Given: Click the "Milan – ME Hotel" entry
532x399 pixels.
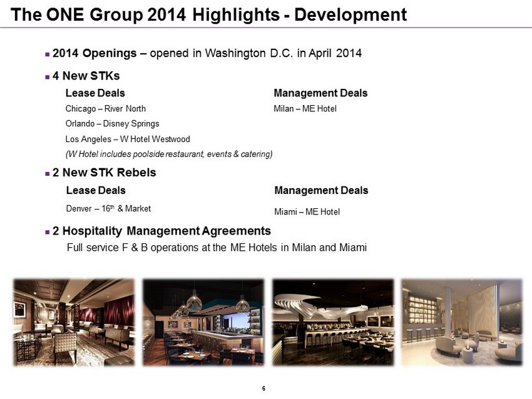Looking at the screenshot, I should pos(305,109).
